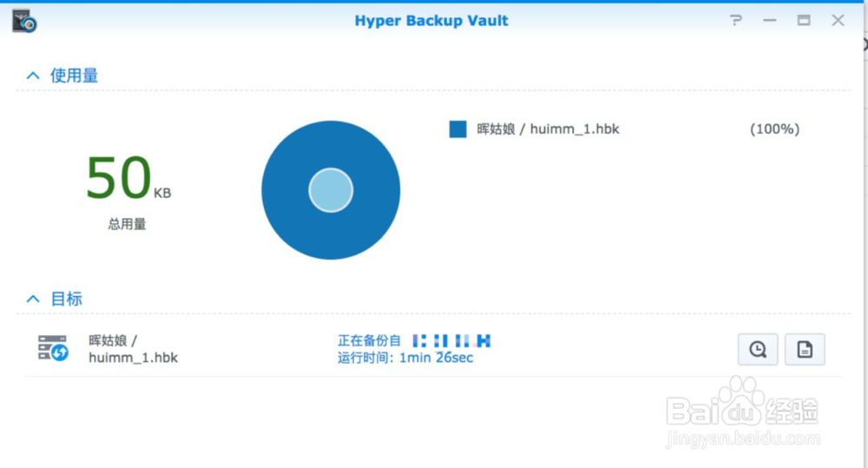Collapse the 使用量 section chevron
This screenshot has width=868, height=468.
[33, 76]
